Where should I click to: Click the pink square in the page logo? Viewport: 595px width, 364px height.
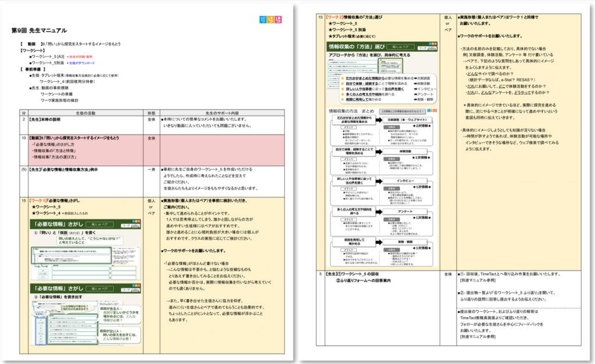click(278, 20)
